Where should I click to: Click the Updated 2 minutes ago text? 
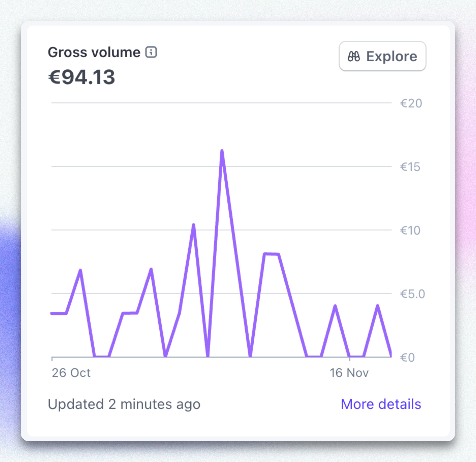[124, 404]
